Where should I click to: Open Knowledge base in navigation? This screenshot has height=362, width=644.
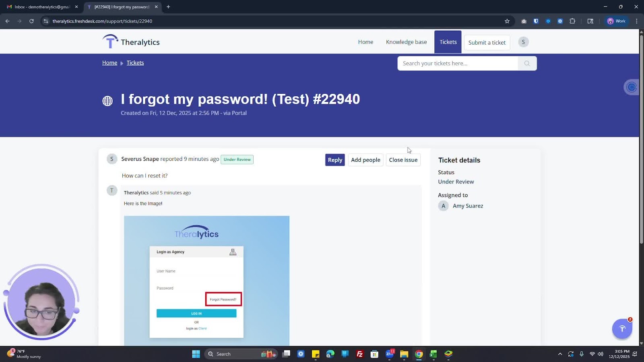pos(406,42)
